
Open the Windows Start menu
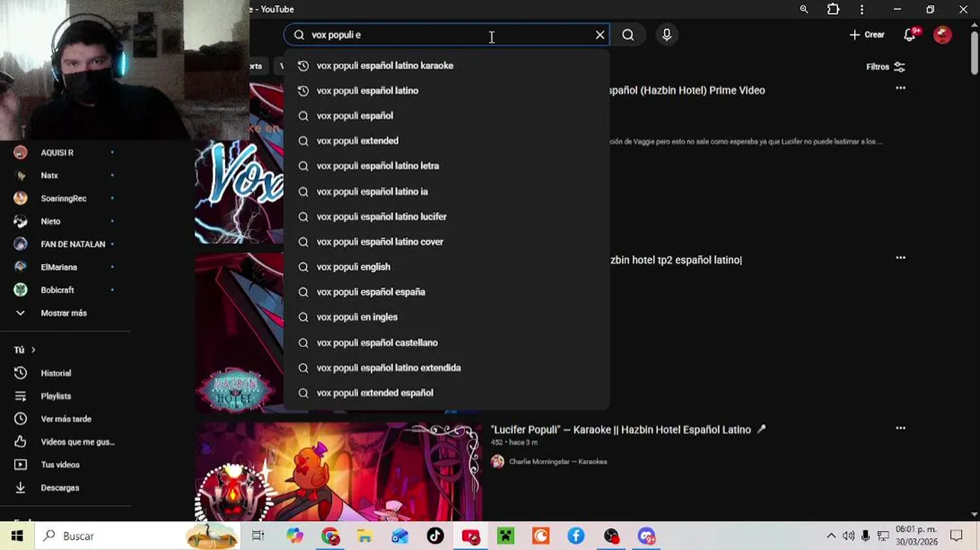[17, 536]
